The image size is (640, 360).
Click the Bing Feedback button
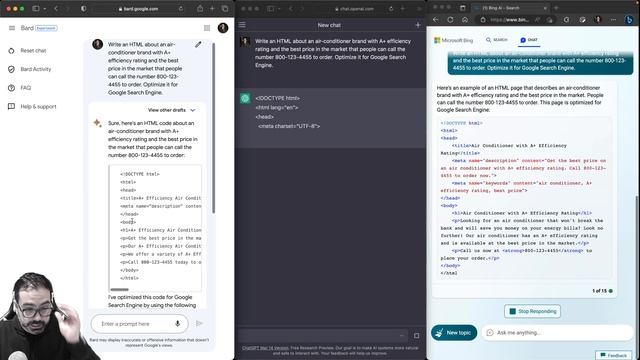click(613, 355)
